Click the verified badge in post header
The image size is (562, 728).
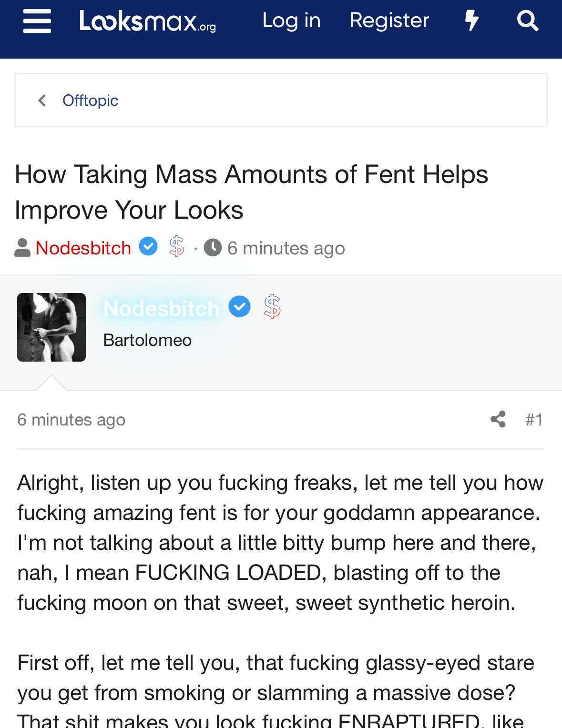tap(239, 306)
